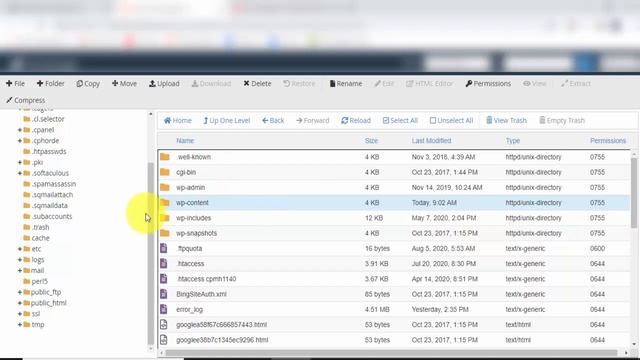Navigate Forward in file manager
This screenshot has height=360, width=640.
coord(313,120)
